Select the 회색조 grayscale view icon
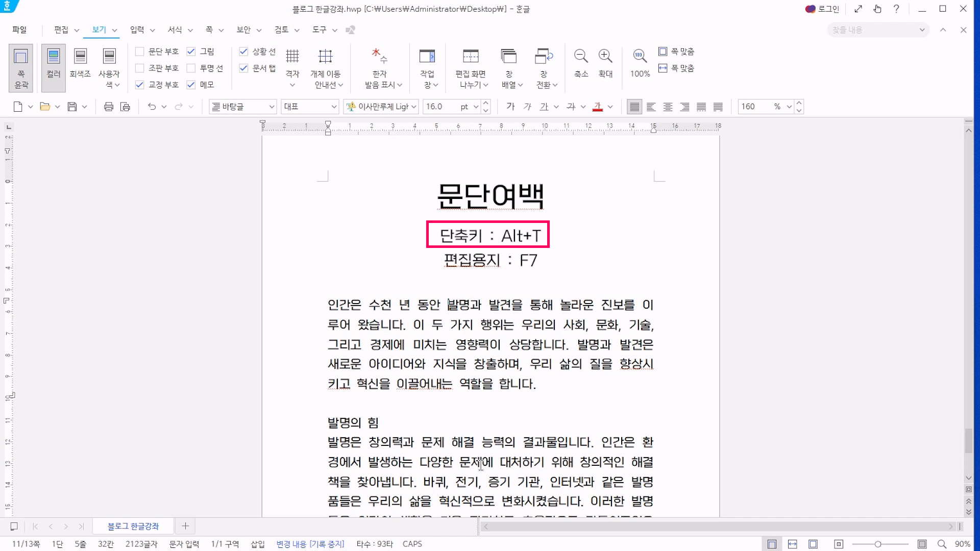The width and height of the screenshot is (980, 551). (x=80, y=56)
